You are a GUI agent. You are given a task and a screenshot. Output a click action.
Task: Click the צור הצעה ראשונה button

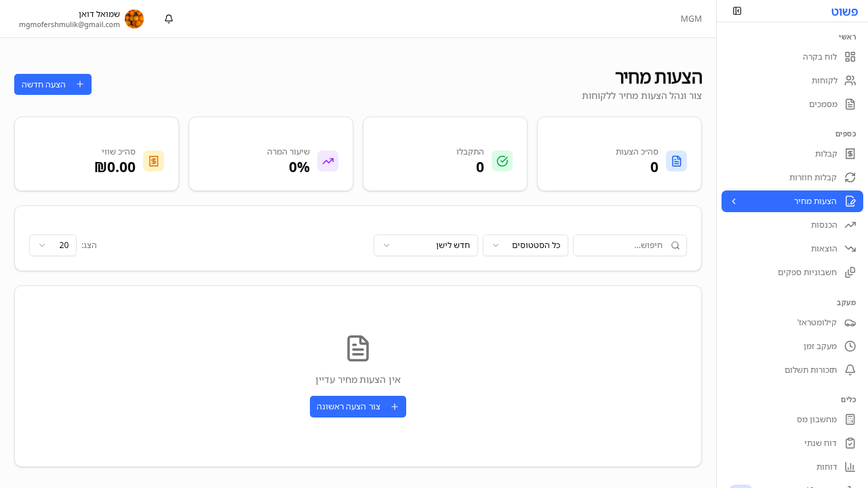(358, 407)
